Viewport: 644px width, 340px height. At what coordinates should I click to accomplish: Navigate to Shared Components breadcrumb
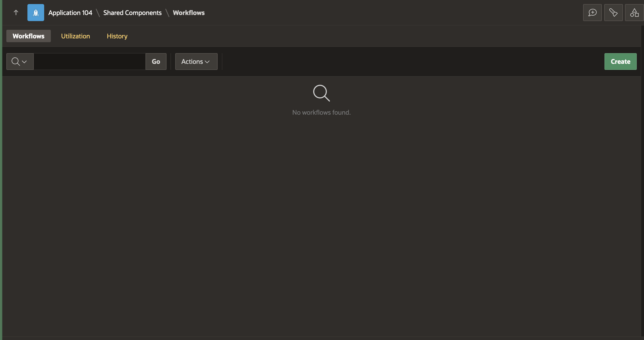pyautogui.click(x=132, y=13)
